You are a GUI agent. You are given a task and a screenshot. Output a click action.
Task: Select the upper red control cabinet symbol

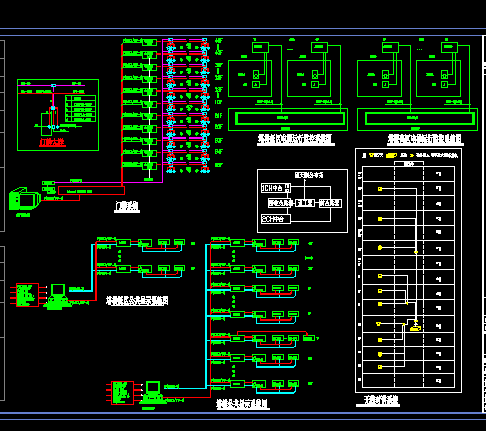(x=27, y=295)
